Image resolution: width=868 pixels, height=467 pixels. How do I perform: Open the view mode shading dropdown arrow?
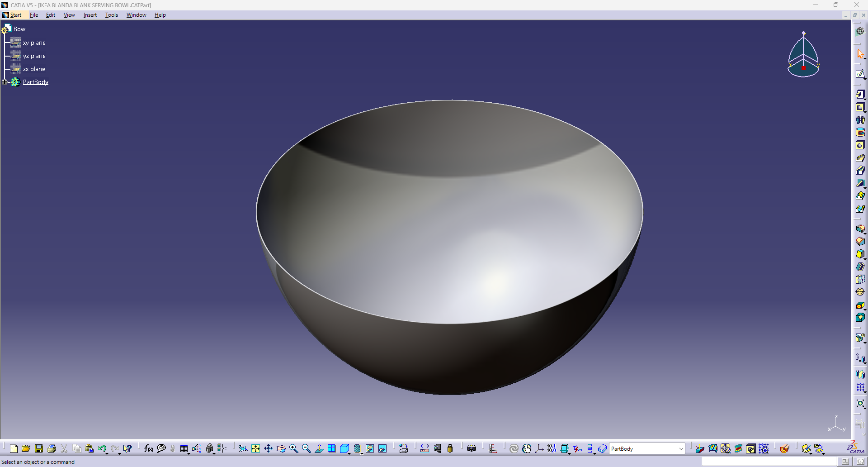coord(362,453)
